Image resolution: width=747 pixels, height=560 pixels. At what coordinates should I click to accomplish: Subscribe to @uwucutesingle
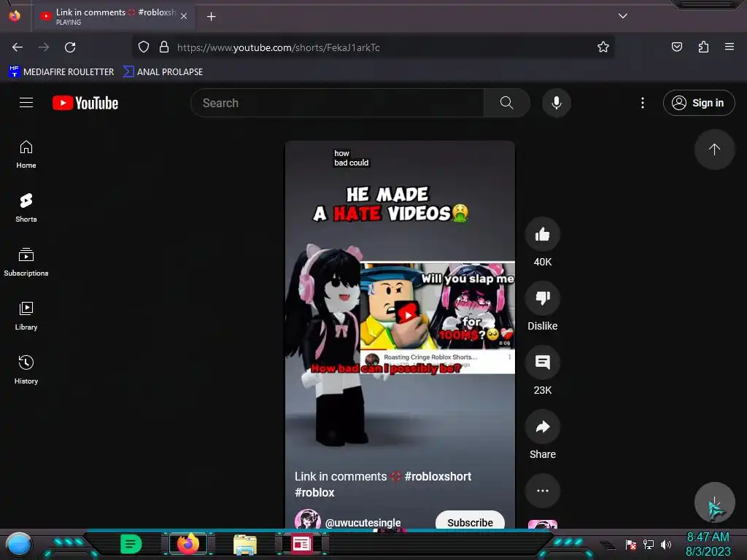click(470, 521)
